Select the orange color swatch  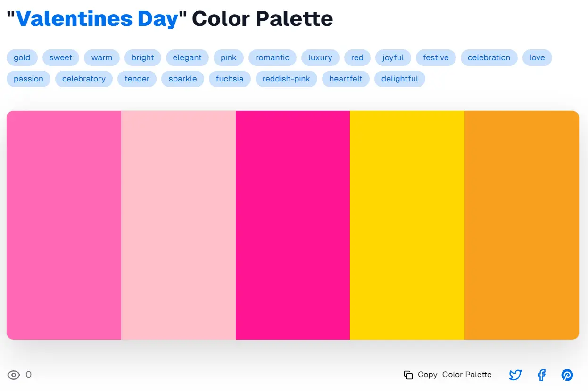(x=522, y=225)
